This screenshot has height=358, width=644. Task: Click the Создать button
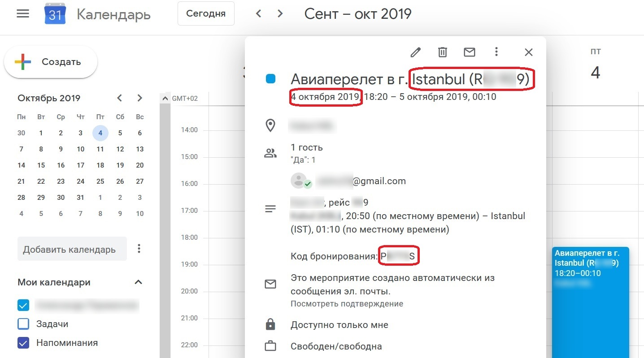coord(51,62)
